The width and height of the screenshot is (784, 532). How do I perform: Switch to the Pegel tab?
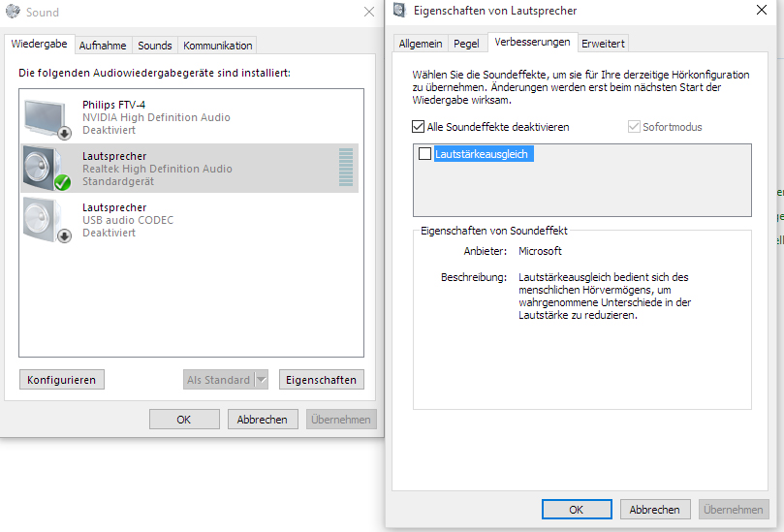click(466, 44)
